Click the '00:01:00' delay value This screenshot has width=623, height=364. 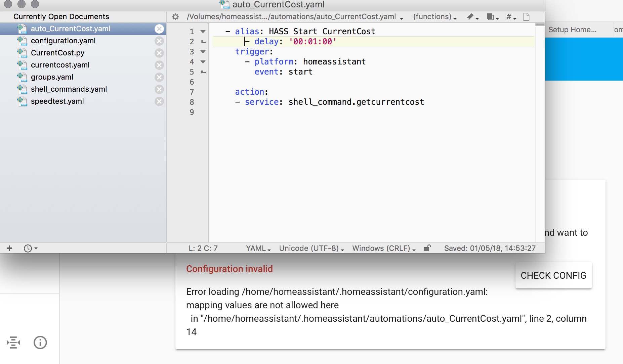313,42
